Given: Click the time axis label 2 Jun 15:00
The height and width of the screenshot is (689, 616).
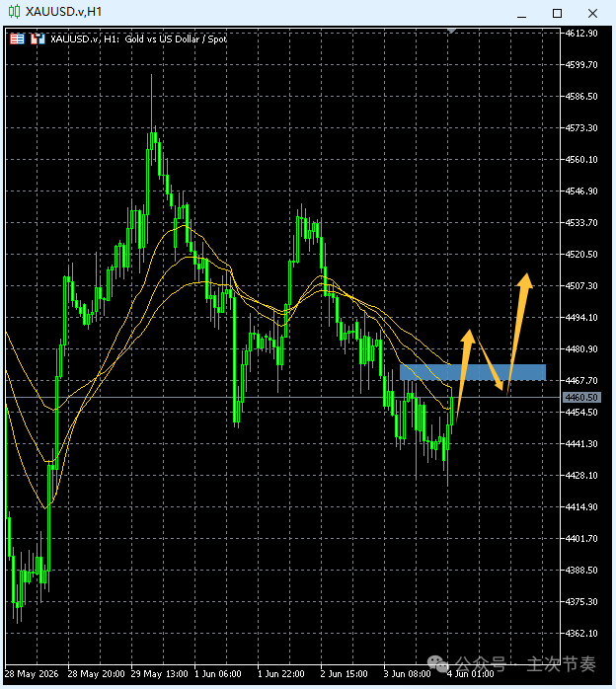Looking at the screenshot, I should (344, 674).
